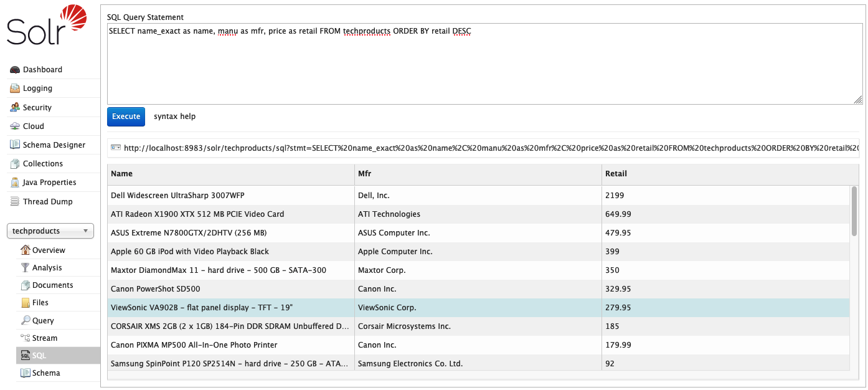The image size is (868, 390).
Task: Click the results table vertical scrollbar
Action: 854,212
